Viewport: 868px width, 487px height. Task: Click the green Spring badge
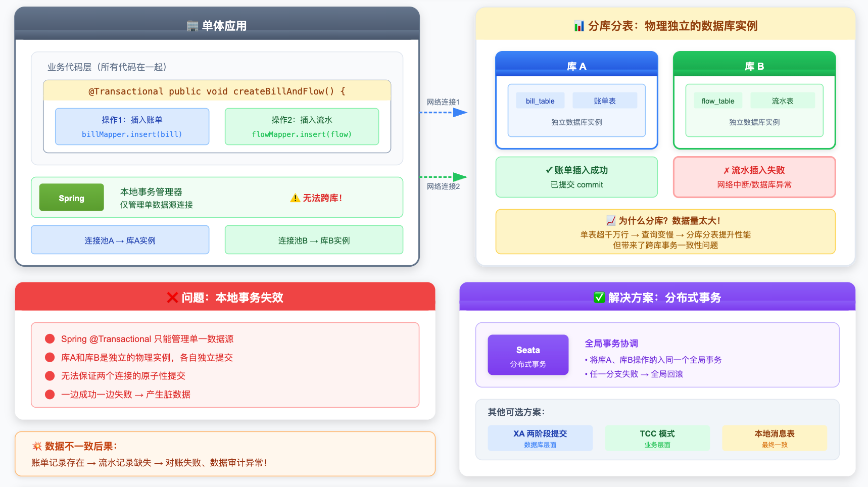tap(72, 198)
